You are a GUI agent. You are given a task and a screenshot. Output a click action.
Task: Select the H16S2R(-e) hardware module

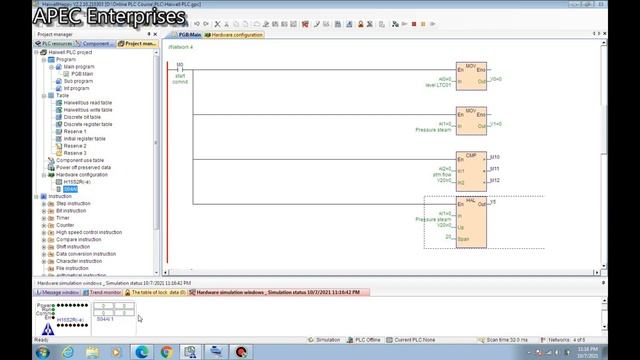tap(77, 182)
